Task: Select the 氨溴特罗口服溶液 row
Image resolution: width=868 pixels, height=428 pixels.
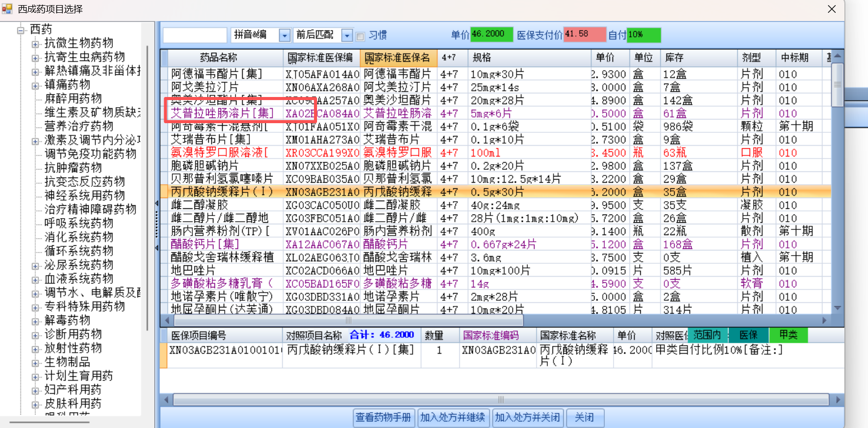Action: pos(495,152)
